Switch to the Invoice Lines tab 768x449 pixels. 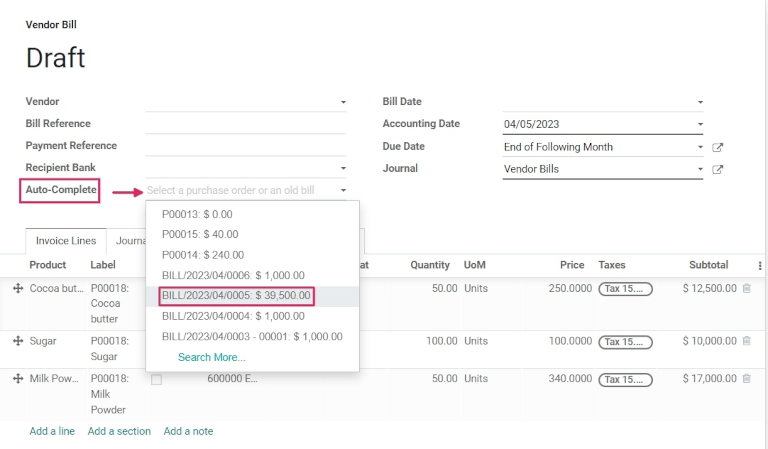[x=66, y=241]
